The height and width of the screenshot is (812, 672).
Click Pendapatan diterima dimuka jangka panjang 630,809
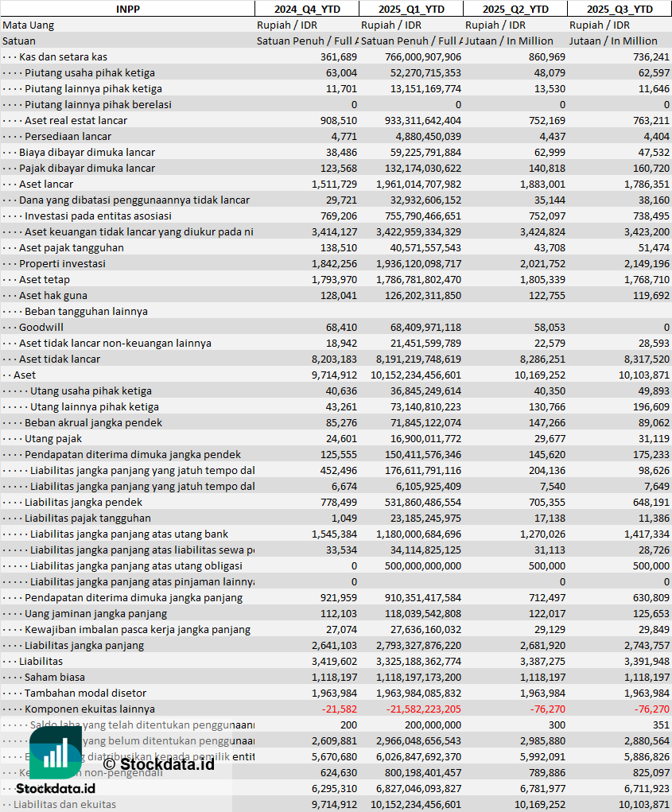pos(651,598)
